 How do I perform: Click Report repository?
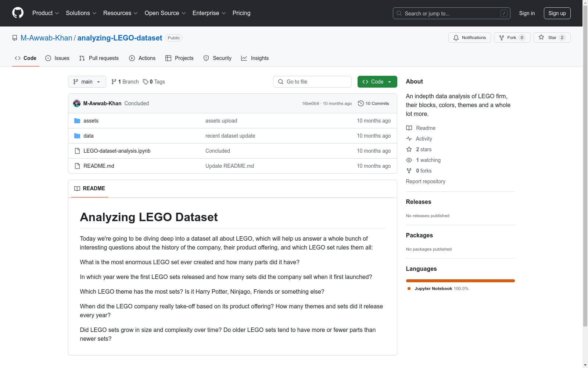(x=426, y=181)
